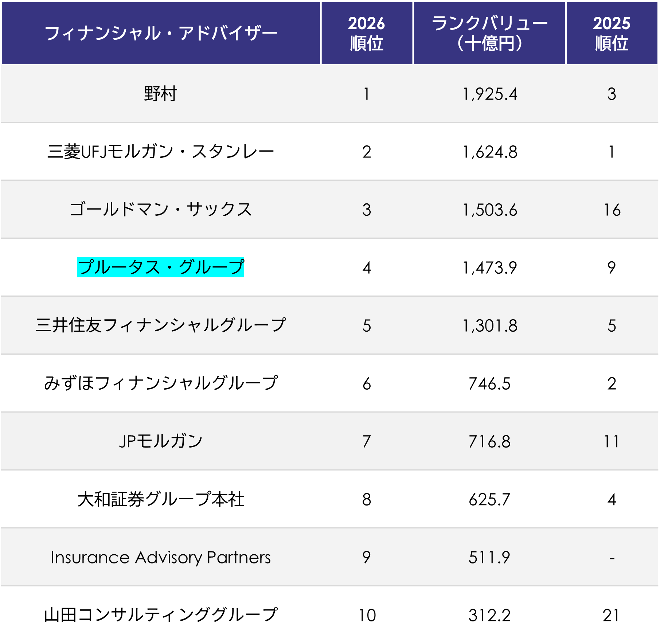Click the rank value 1,925.4
This screenshot has width=660, height=644.
click(489, 94)
